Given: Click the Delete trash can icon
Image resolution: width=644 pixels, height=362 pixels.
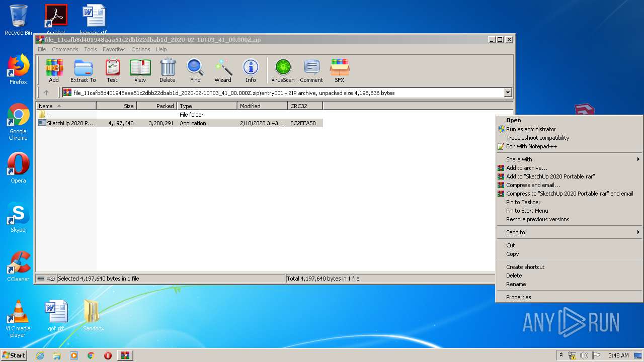Looking at the screenshot, I should pos(168,71).
